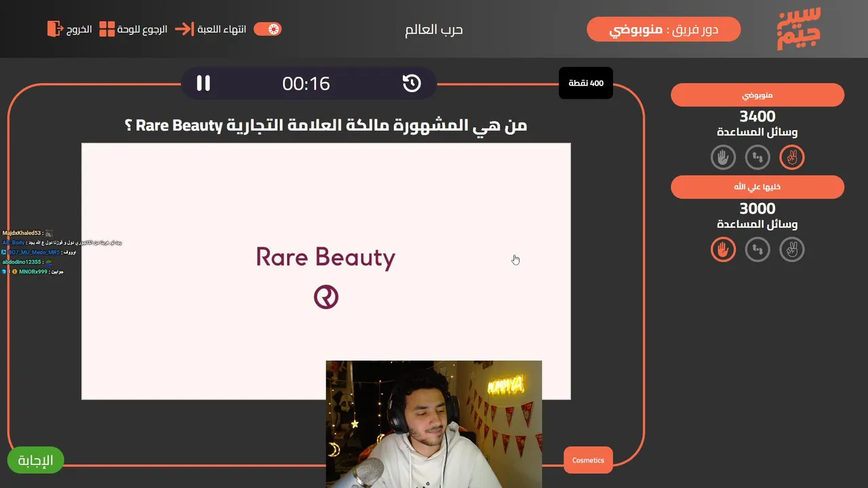Click the 3000 score value
The height and width of the screenshot is (488, 868).
[x=757, y=209]
